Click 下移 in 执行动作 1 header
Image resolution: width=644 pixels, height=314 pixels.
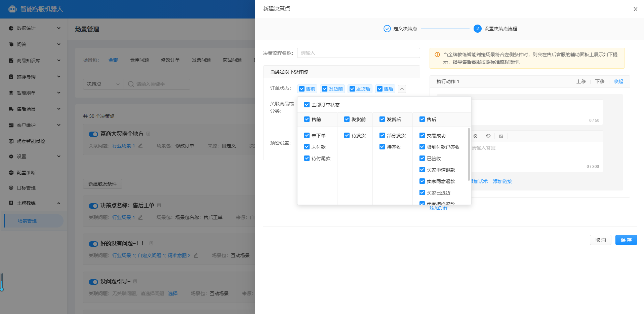pos(600,81)
